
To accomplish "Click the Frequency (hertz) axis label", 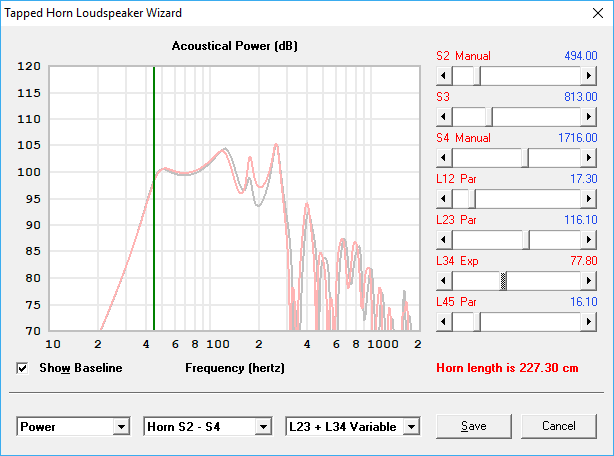I will point(235,368).
